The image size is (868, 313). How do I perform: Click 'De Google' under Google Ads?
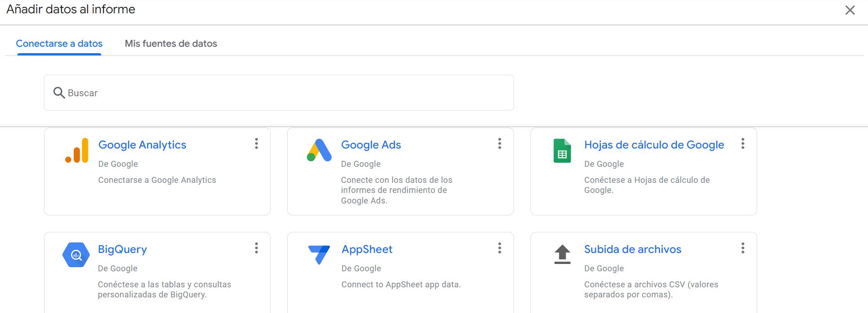click(360, 164)
